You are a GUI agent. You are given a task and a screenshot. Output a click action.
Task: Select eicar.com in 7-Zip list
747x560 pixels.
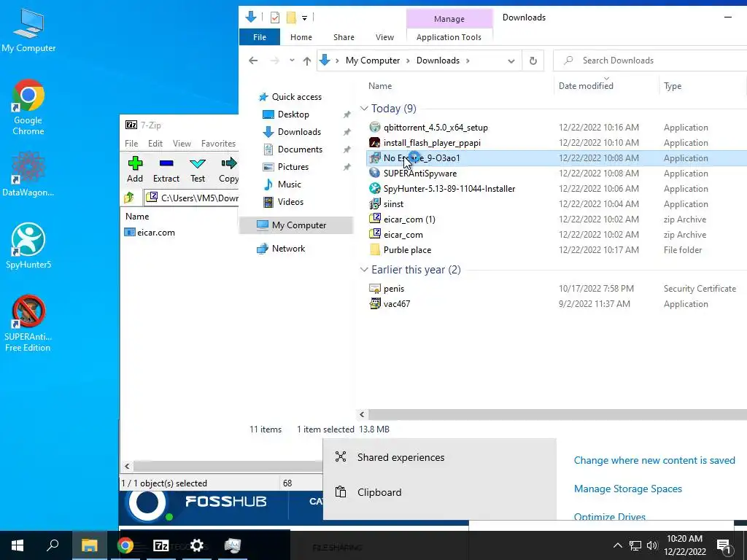150,233
